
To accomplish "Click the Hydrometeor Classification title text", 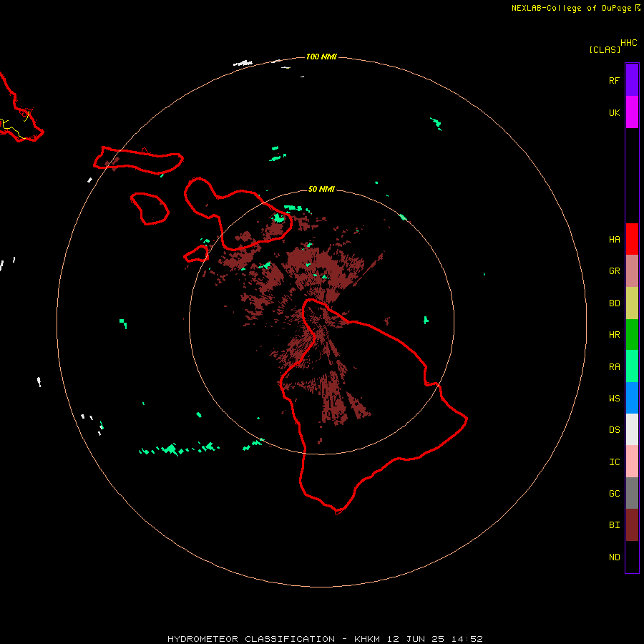I will [251, 639].
